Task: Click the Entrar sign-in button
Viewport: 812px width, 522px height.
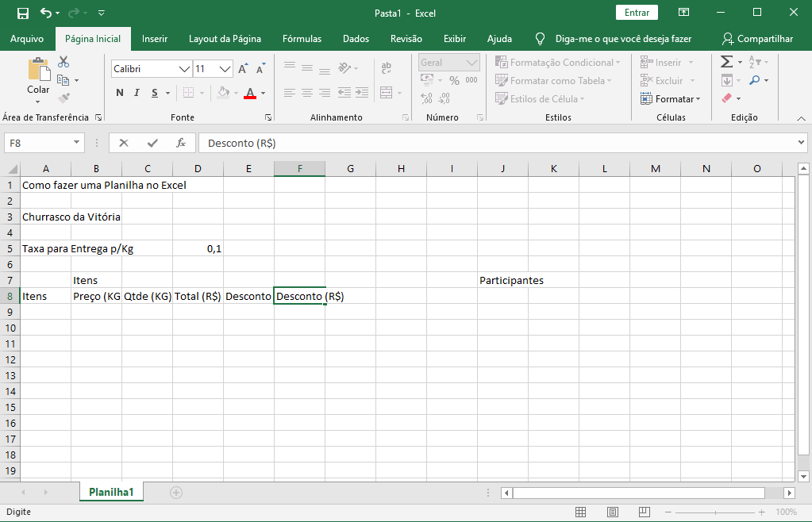Action: [x=637, y=13]
